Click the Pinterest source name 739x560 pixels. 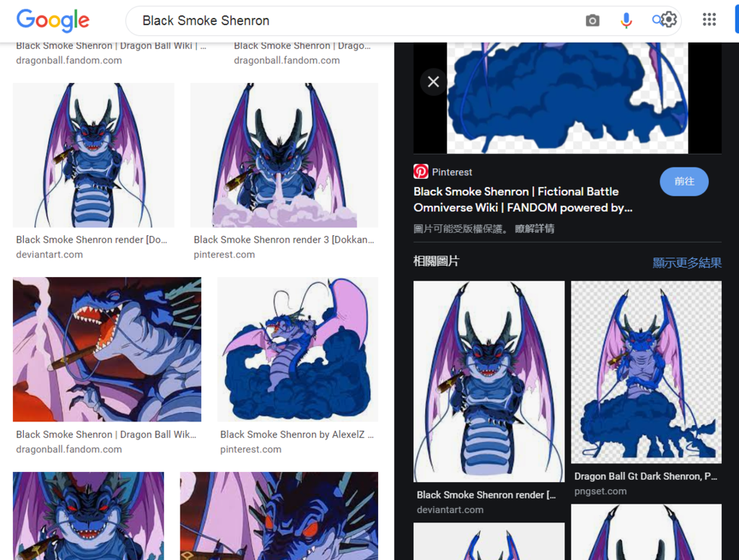452,172
